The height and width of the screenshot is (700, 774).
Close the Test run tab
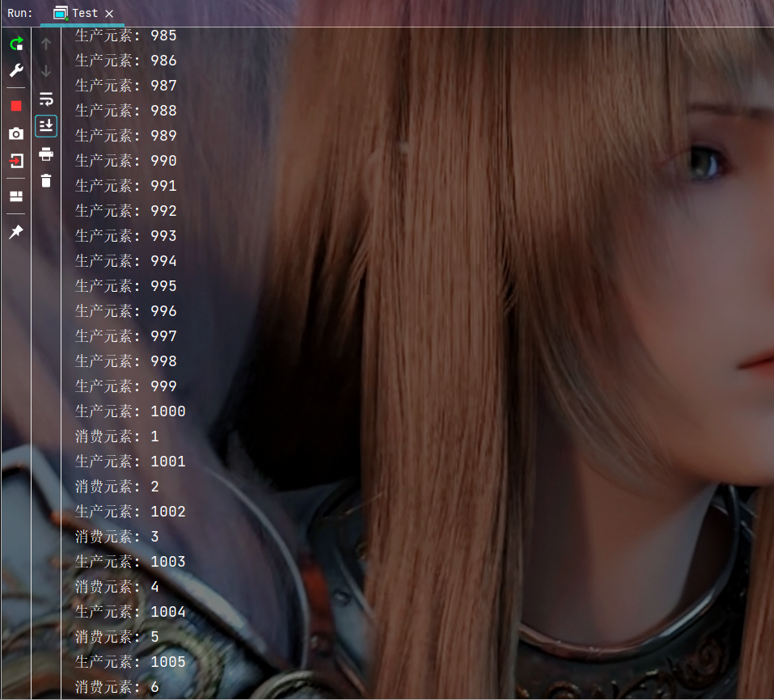pos(109,14)
